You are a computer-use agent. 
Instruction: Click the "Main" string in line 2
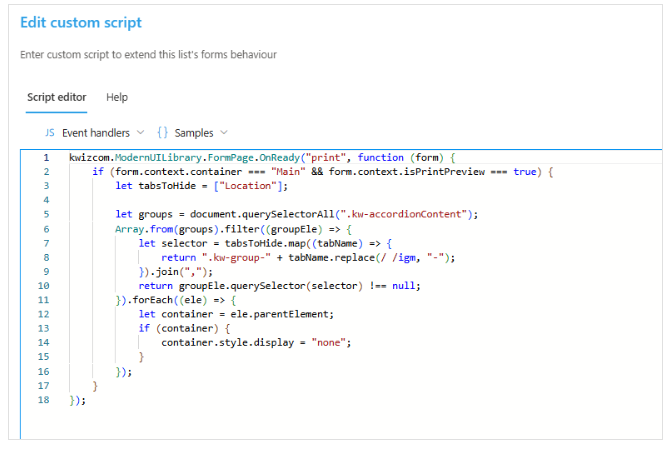coord(288,172)
